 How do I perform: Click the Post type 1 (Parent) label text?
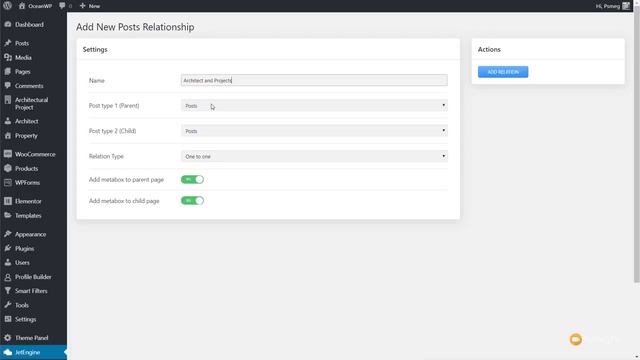point(114,106)
